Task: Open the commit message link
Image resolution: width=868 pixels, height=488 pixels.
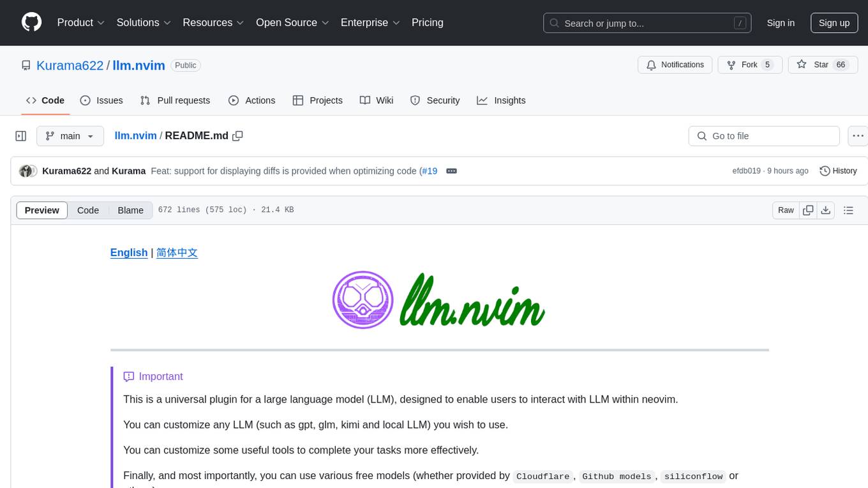Action: [x=285, y=171]
